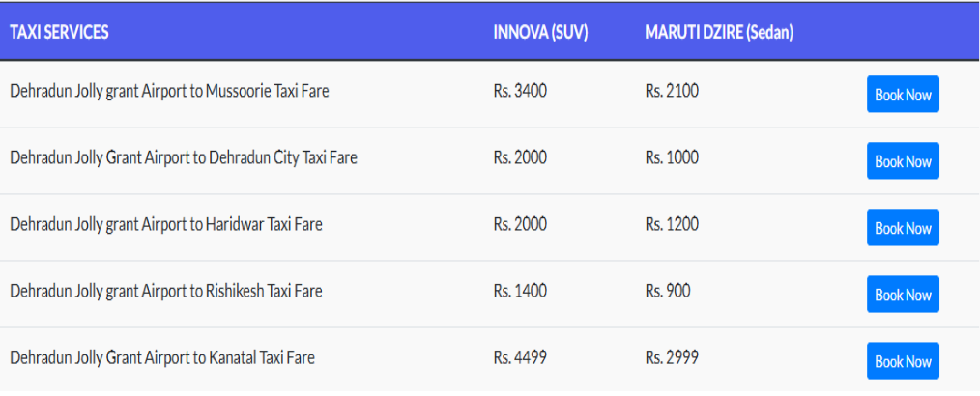Click the MARUTI DZIRE (Sedan) header
Screen dimensions: 980x396
719,32
